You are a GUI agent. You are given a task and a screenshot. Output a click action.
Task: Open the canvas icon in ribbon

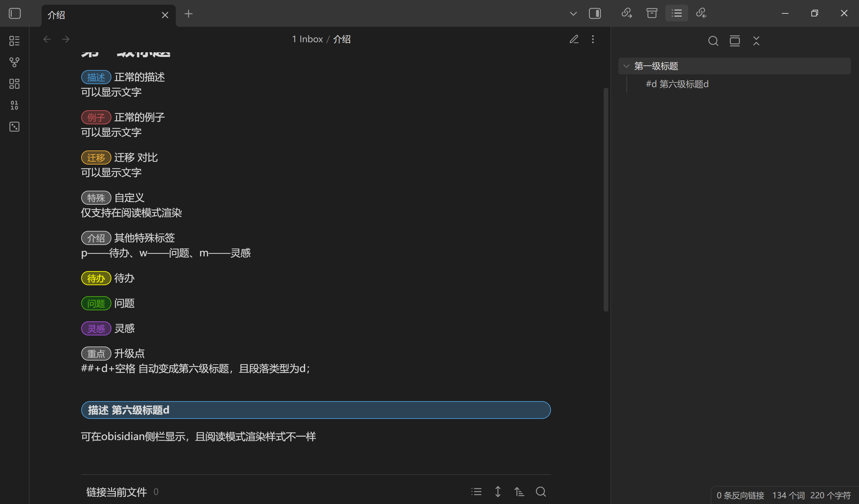click(x=14, y=83)
